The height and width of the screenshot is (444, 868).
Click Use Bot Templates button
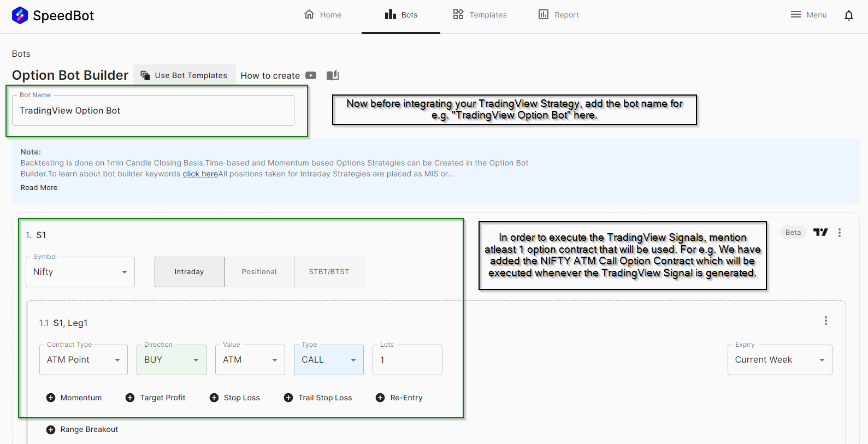click(184, 75)
